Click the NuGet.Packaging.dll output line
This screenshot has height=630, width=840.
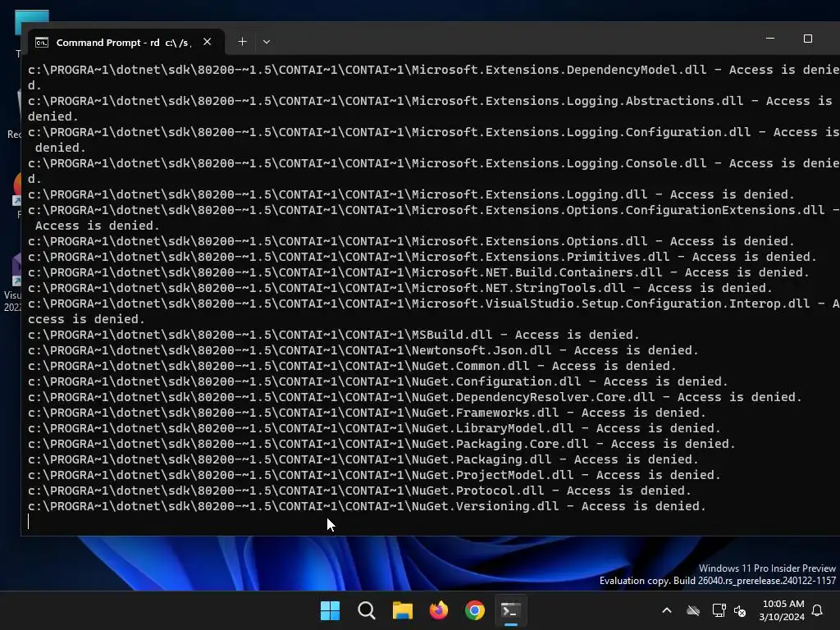(x=363, y=459)
